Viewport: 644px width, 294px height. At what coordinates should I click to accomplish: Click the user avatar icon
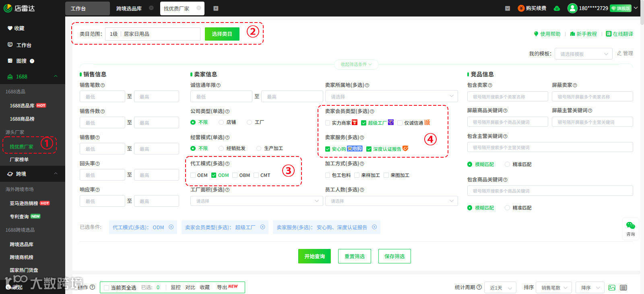pyautogui.click(x=572, y=8)
